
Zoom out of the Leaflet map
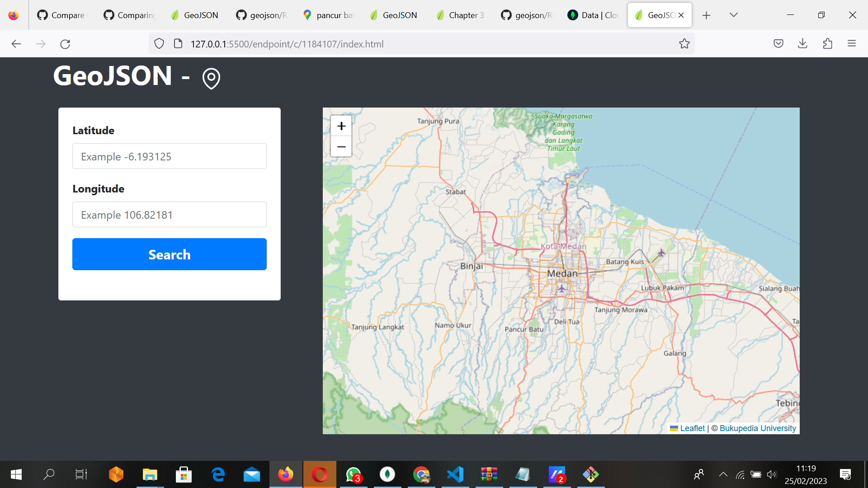341,147
